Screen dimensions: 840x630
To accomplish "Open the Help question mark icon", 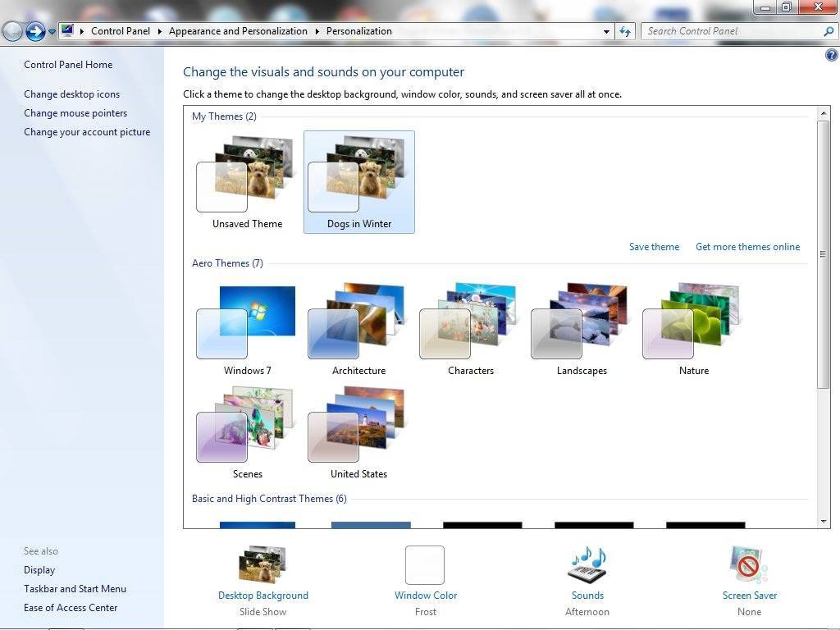I will [832, 55].
